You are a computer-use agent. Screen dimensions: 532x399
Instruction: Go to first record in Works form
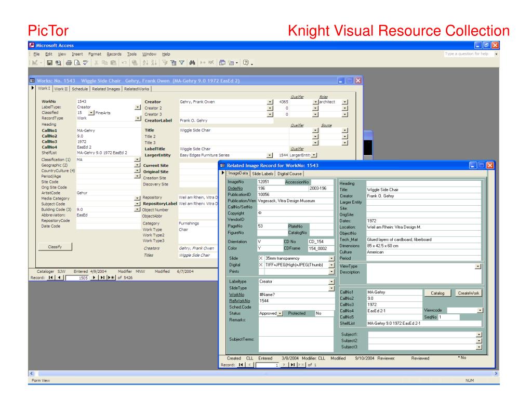coord(50,277)
